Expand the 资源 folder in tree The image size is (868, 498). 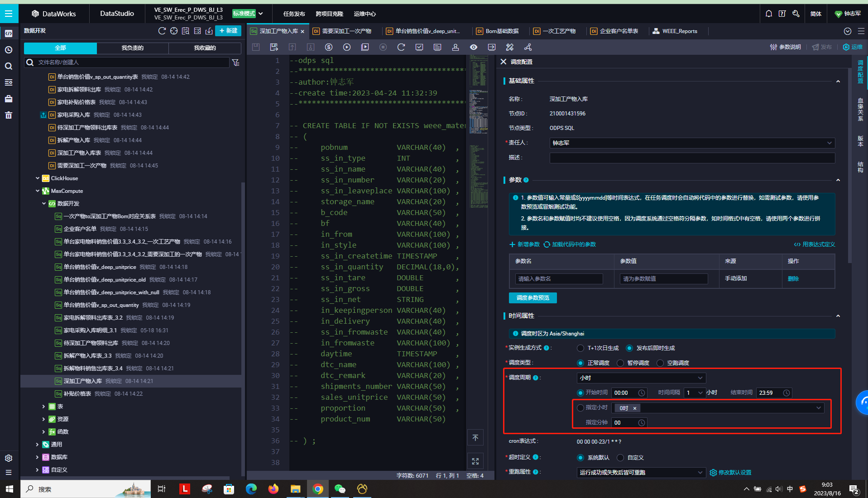pyautogui.click(x=43, y=419)
